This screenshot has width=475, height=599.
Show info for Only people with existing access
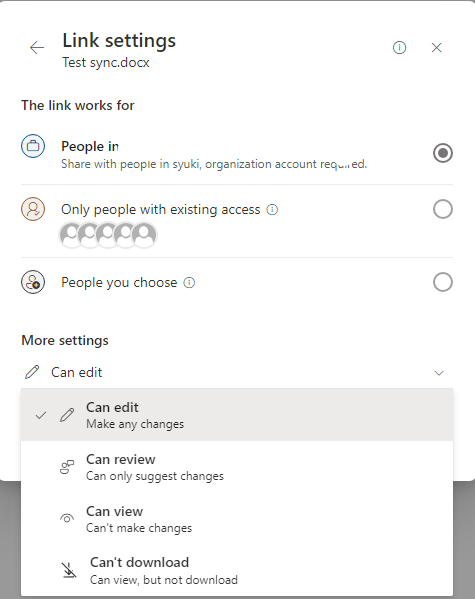click(x=272, y=209)
